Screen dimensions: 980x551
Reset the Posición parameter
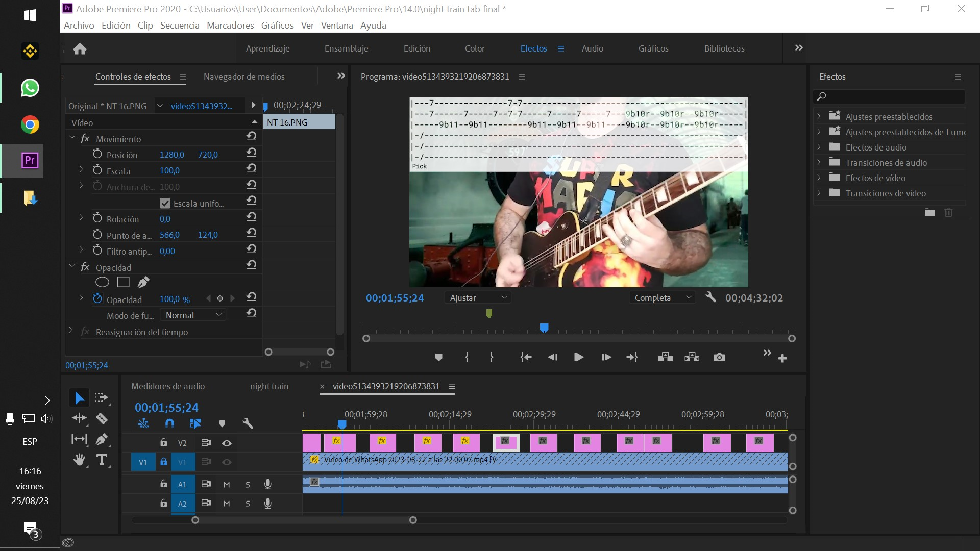pyautogui.click(x=251, y=152)
